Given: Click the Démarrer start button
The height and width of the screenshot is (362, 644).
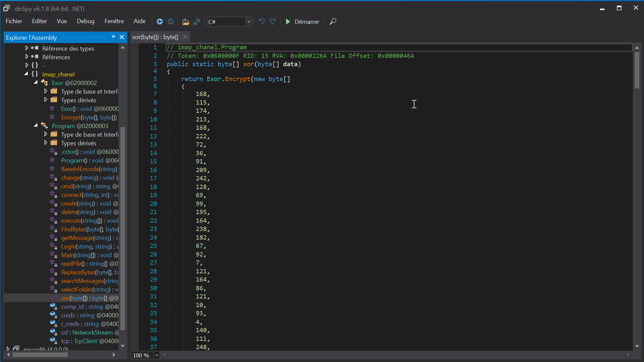Looking at the screenshot, I should pos(302,22).
